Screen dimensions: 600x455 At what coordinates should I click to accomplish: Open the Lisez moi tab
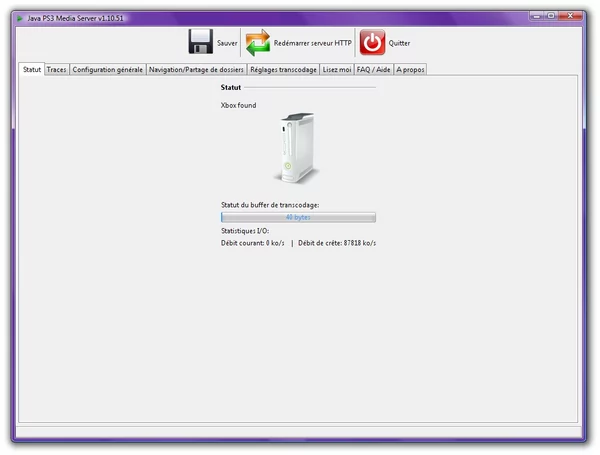[337, 70]
